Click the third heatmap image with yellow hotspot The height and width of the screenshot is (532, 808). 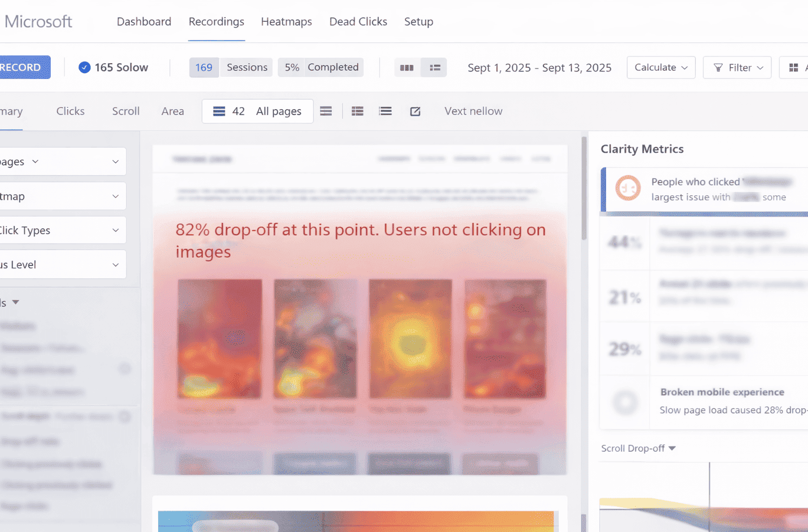coord(410,339)
